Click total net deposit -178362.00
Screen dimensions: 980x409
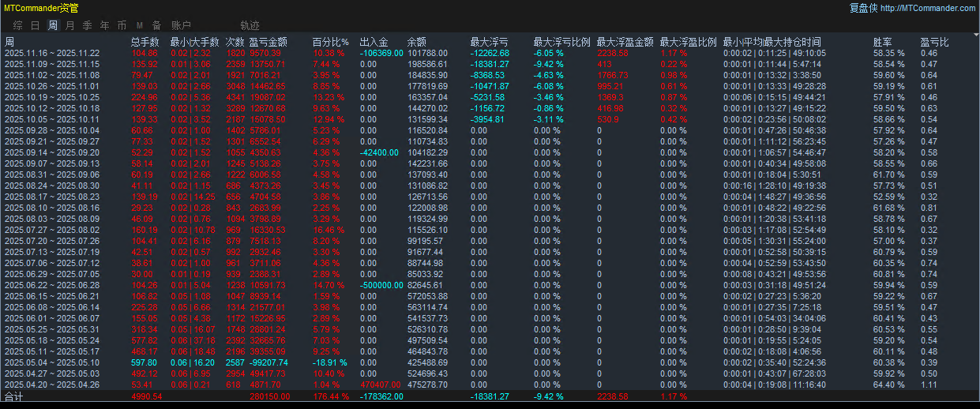pos(381,396)
